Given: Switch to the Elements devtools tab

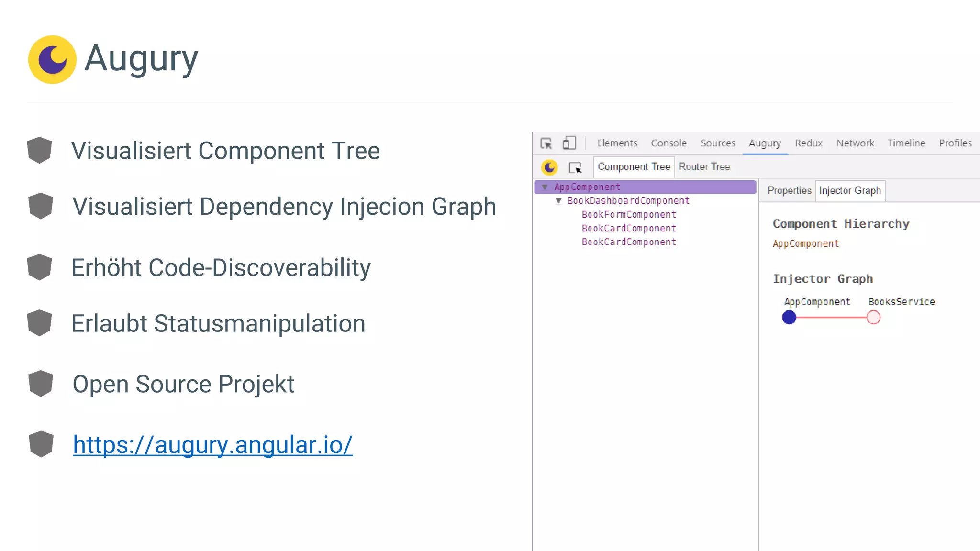Looking at the screenshot, I should [617, 143].
